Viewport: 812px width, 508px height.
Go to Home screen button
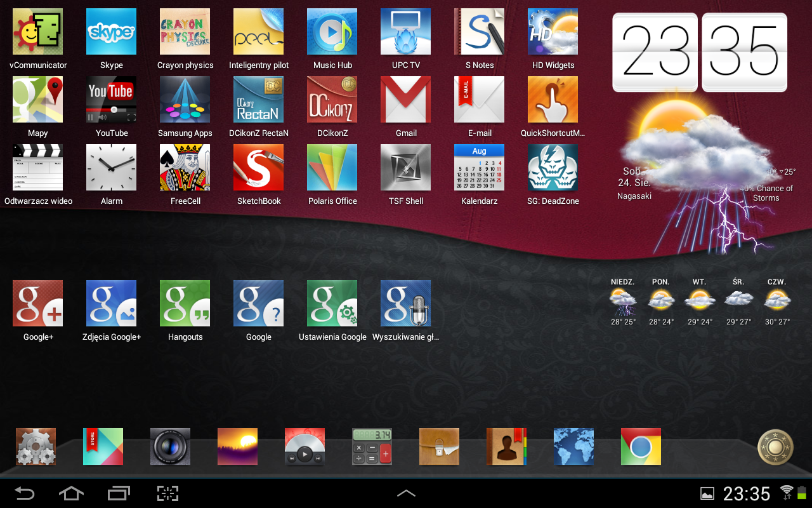71,493
